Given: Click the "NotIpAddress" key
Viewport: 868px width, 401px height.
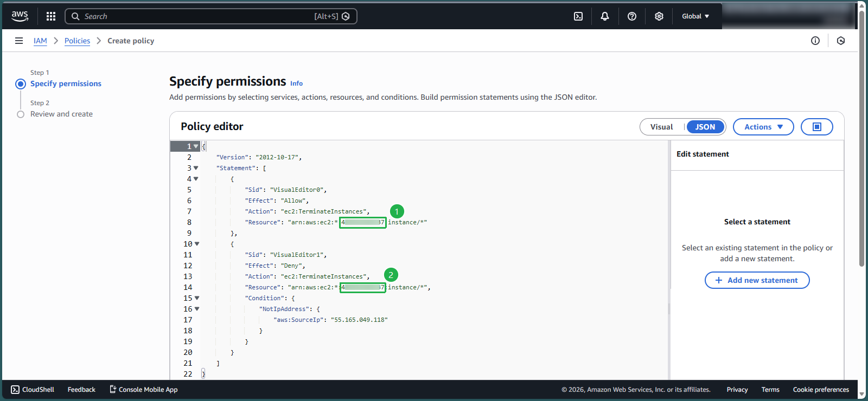Looking at the screenshot, I should 284,309.
